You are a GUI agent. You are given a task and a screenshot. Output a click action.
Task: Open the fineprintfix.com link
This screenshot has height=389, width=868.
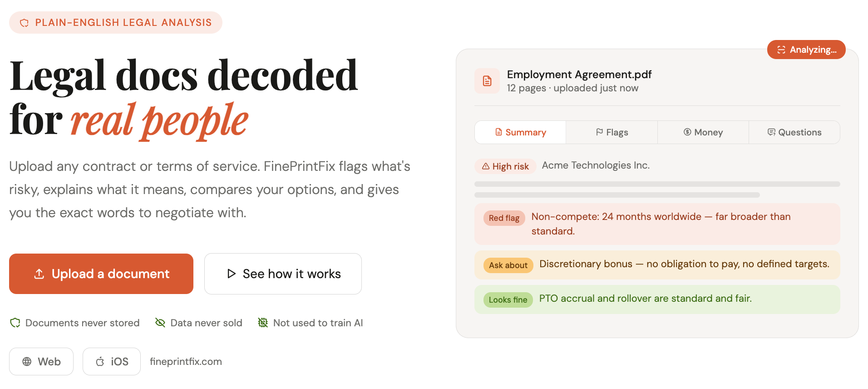tap(186, 361)
